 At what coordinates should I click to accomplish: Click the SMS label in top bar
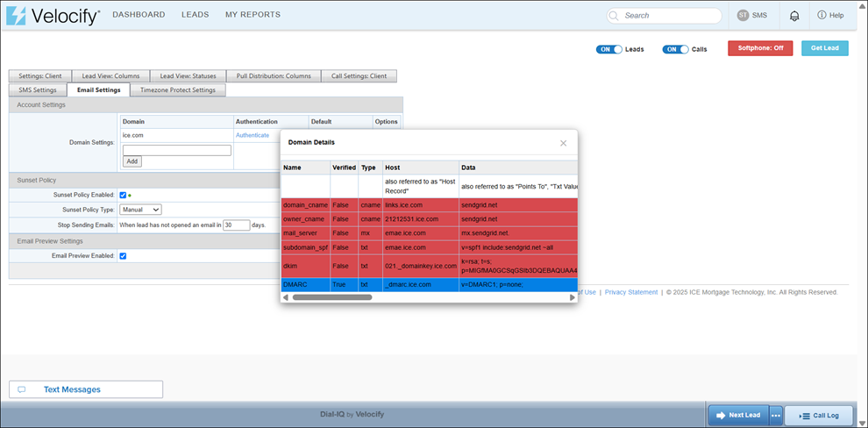(x=759, y=16)
